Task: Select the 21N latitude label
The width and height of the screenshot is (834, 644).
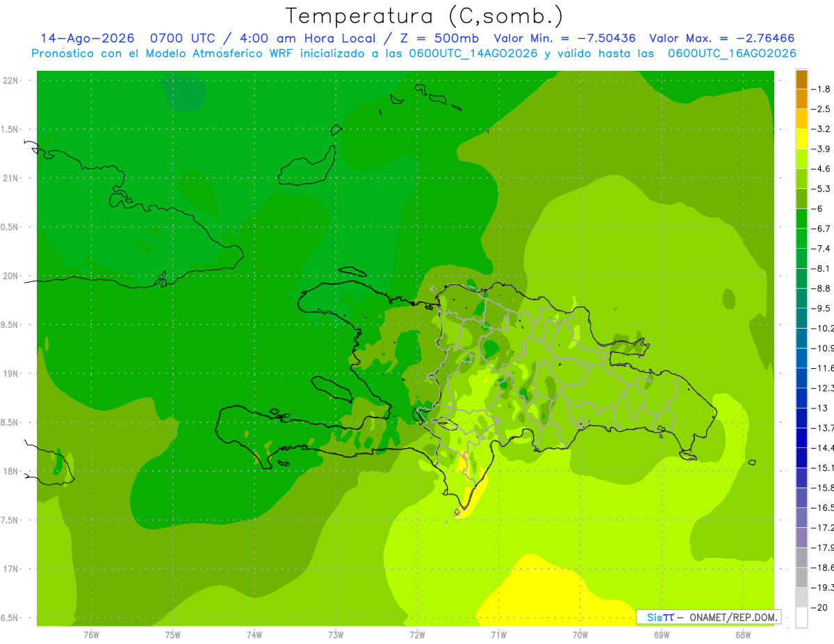Action: pyautogui.click(x=10, y=178)
